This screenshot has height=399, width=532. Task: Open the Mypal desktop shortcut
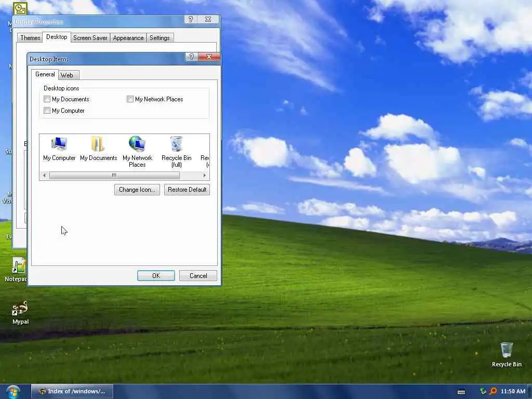tap(20, 313)
